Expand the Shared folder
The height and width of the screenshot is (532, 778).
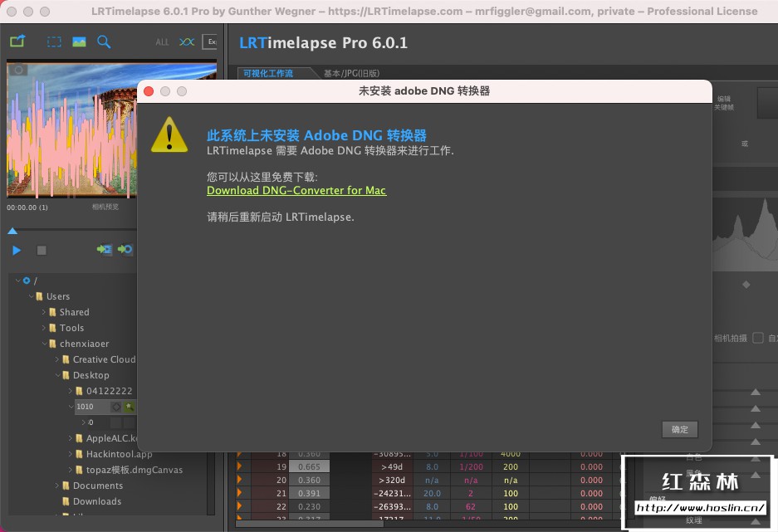44,312
